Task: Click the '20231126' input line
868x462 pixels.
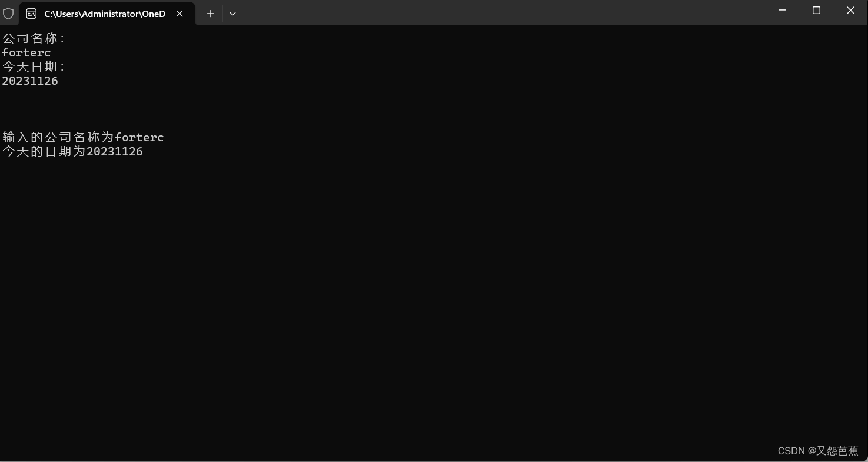Action: (30, 81)
